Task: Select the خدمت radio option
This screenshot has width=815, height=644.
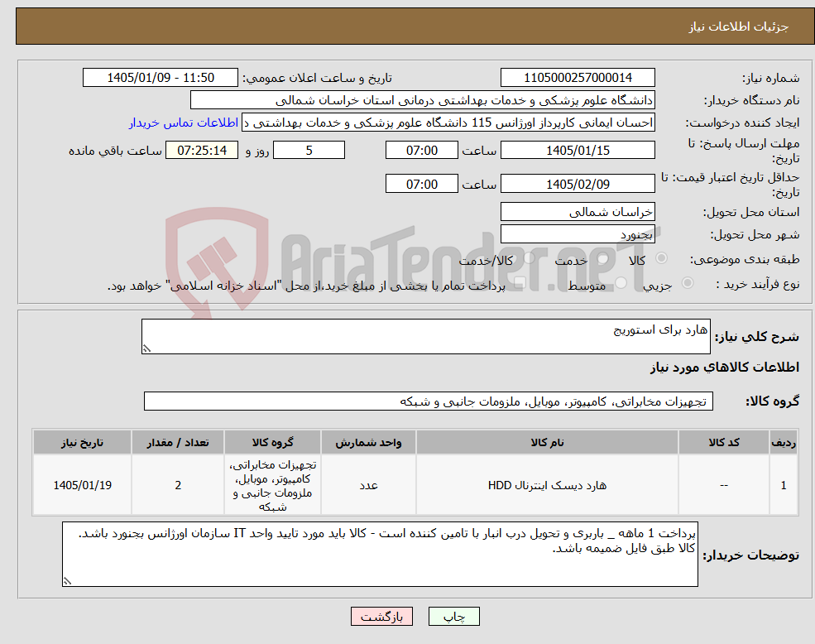Action: pyautogui.click(x=602, y=258)
